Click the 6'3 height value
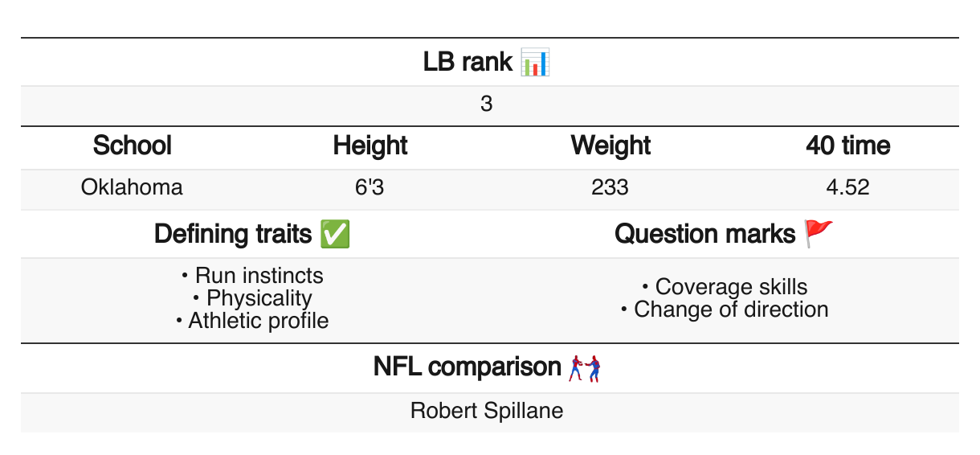Viewport: 980px width, 455px height. [370, 187]
